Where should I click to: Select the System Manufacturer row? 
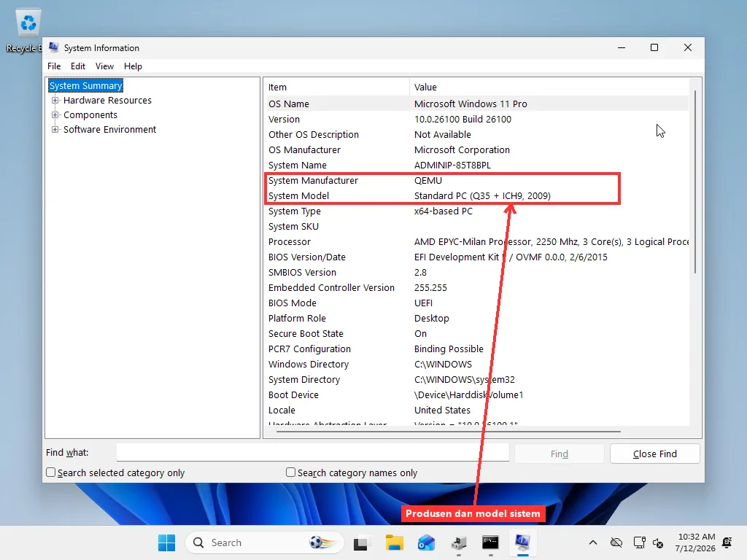476,181
